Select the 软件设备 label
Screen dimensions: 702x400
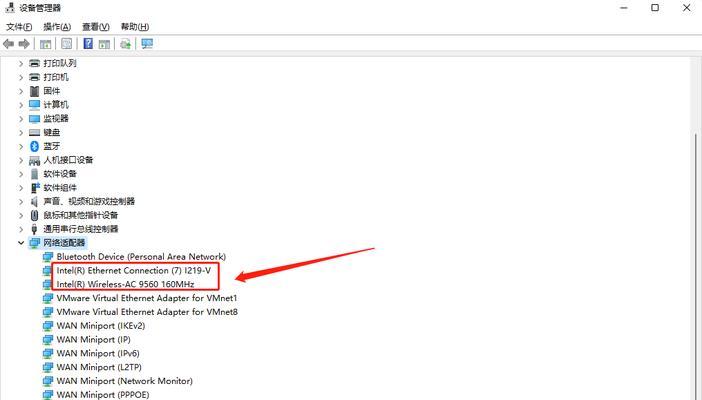[60, 174]
